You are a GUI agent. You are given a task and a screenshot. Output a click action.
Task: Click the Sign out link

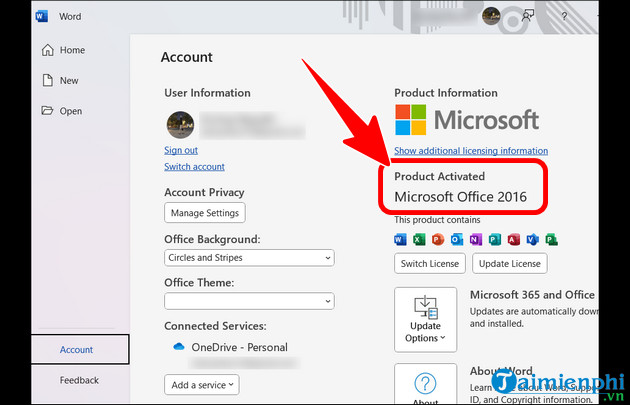point(181,150)
